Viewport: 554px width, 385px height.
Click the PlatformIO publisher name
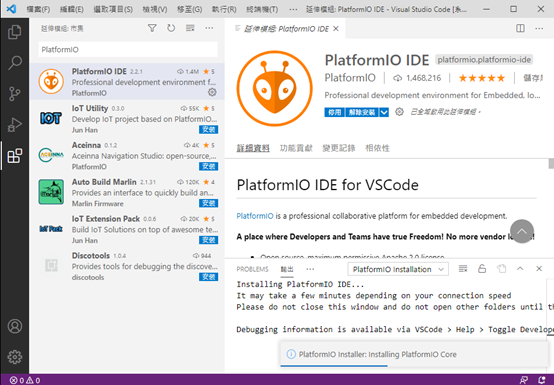(350, 78)
